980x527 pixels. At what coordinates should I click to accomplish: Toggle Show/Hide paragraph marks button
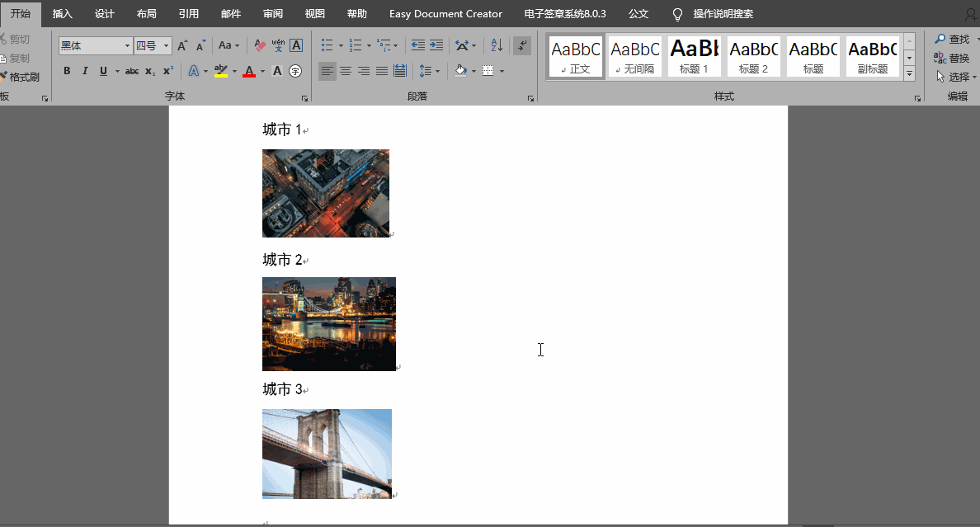point(521,45)
